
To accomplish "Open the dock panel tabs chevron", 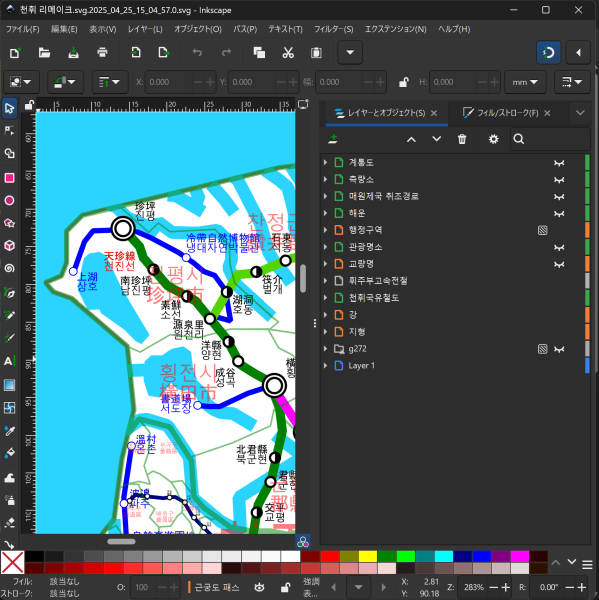I will click(x=580, y=113).
